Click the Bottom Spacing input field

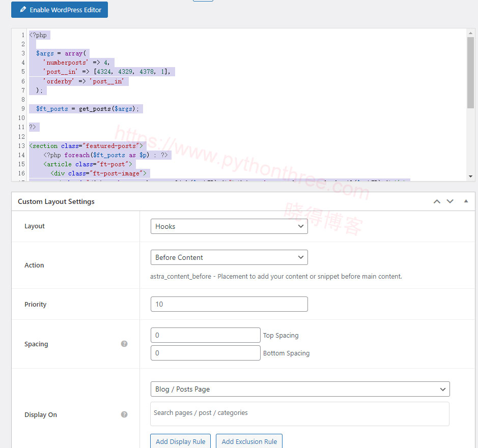[206, 353]
